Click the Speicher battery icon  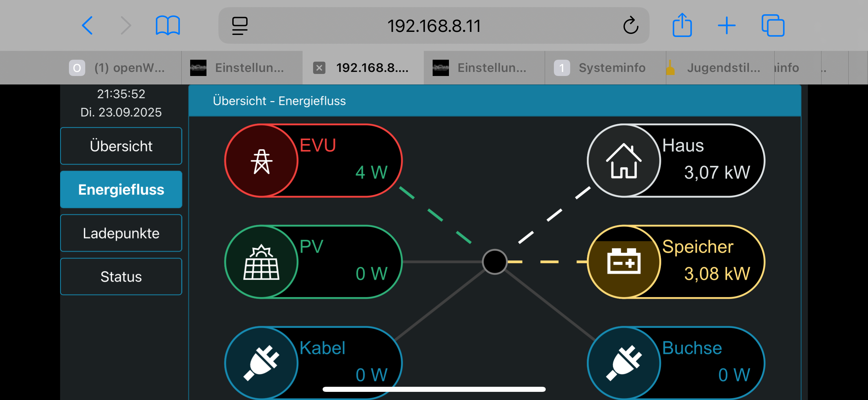[x=624, y=262]
